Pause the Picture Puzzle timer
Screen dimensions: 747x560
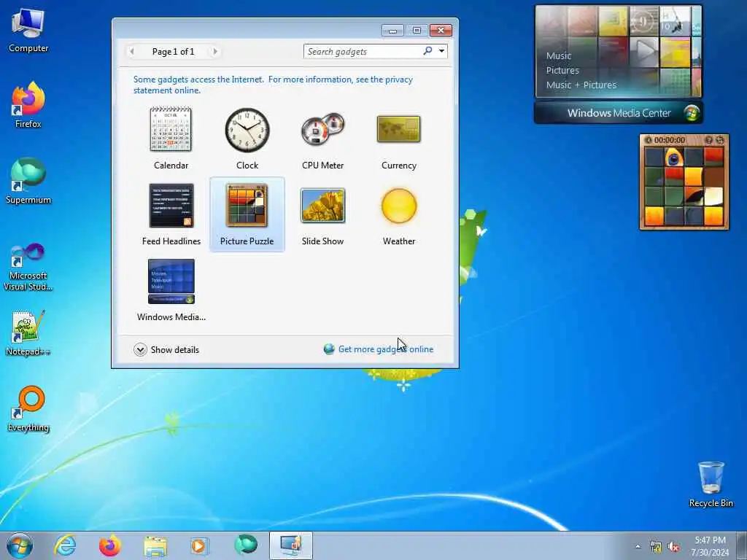coord(648,140)
